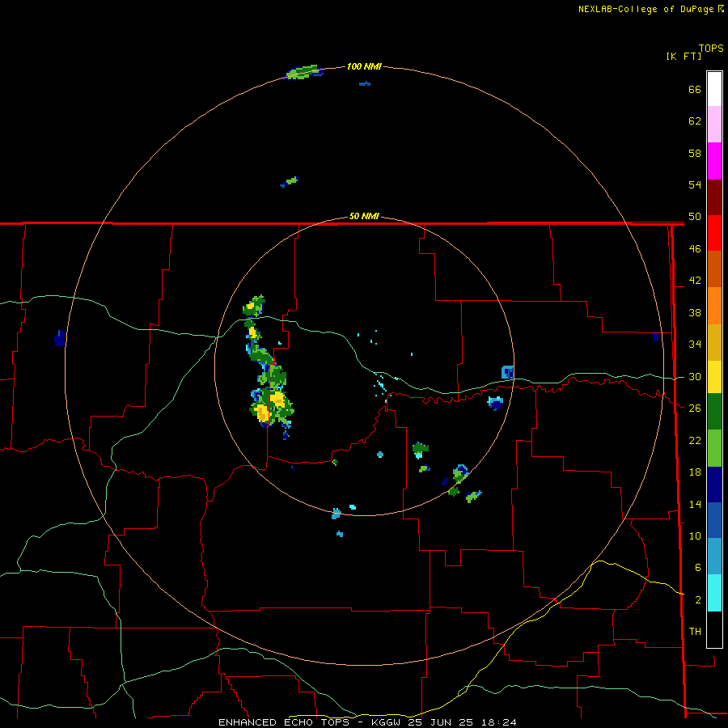Screen dimensions: 728x728
Task: Click the white 66+ kft legend swatch
Action: click(714, 89)
